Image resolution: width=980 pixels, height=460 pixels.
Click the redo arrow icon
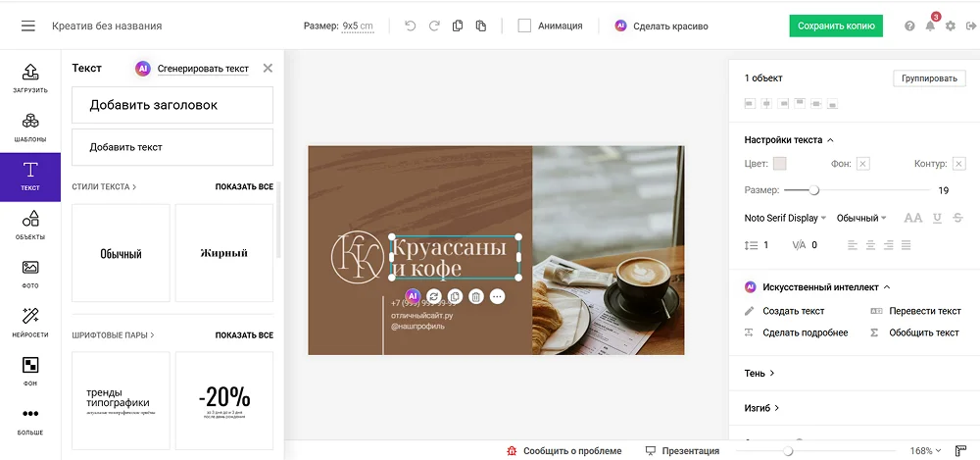tap(434, 26)
